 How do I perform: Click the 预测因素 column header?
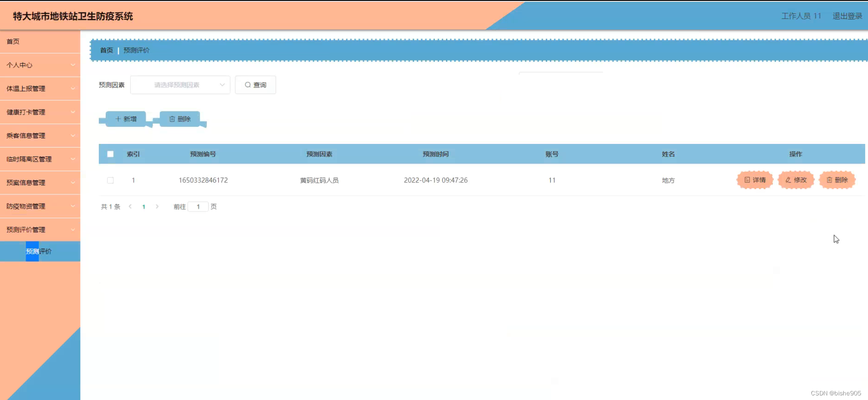point(320,154)
